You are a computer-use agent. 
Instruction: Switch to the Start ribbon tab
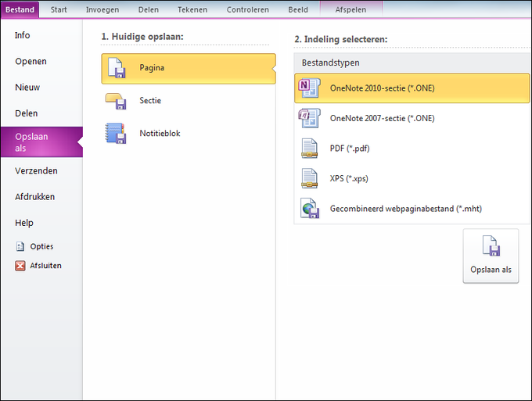(59, 9)
